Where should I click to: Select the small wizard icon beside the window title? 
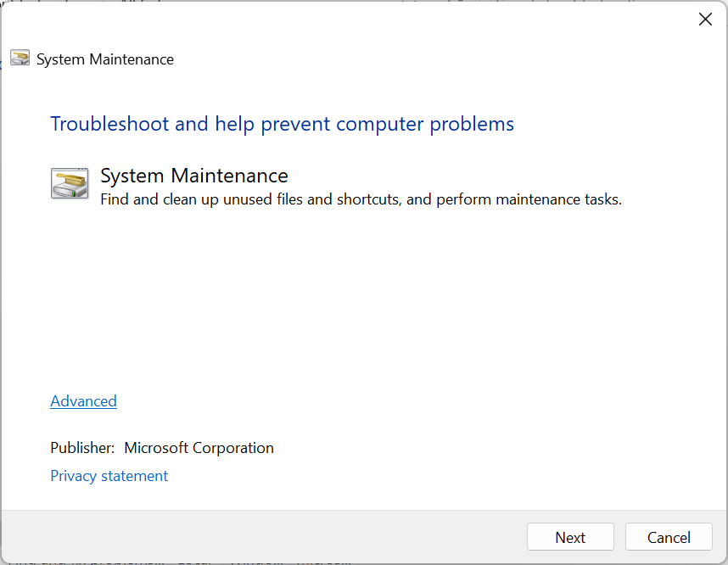[x=20, y=58]
